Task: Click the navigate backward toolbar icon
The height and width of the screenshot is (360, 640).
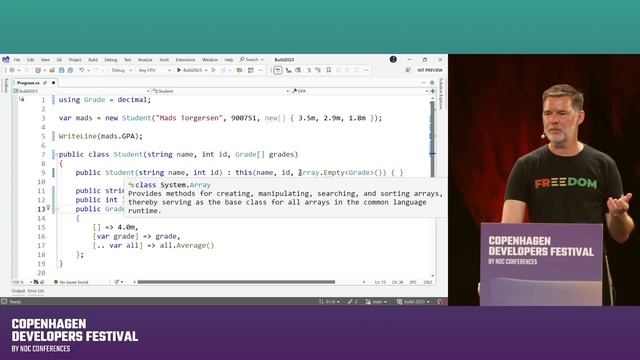Action: tap(12, 70)
